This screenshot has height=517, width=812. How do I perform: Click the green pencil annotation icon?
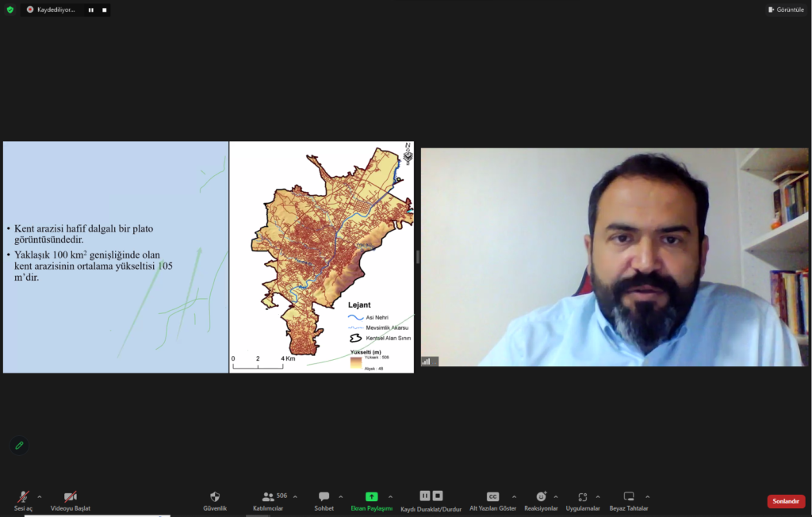click(x=19, y=446)
